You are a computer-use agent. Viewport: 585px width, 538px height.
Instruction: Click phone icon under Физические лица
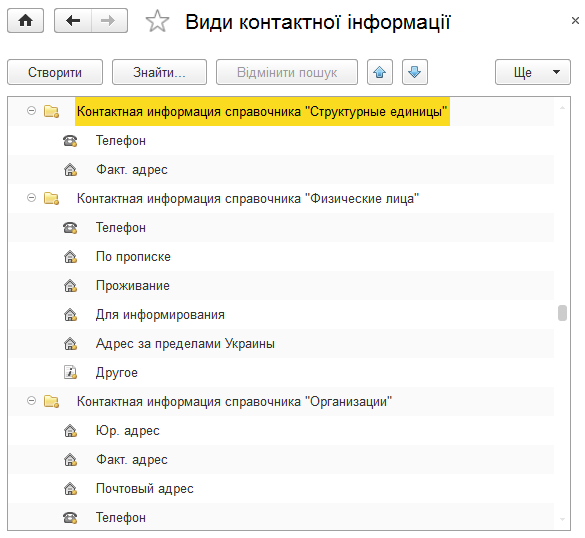tap(70, 228)
